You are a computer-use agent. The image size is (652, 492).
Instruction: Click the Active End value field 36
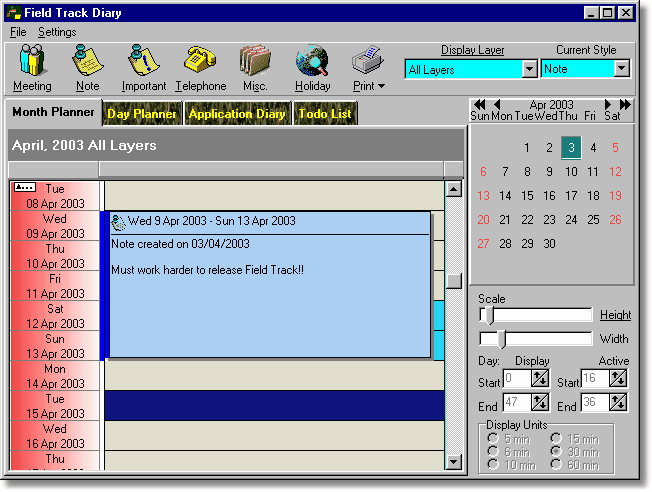click(x=595, y=402)
